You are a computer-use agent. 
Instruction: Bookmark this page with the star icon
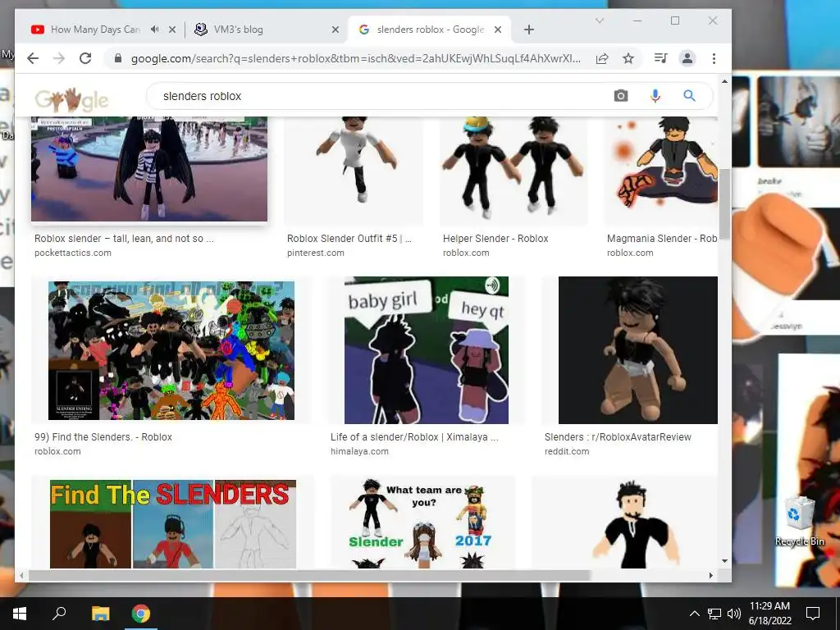pos(628,58)
